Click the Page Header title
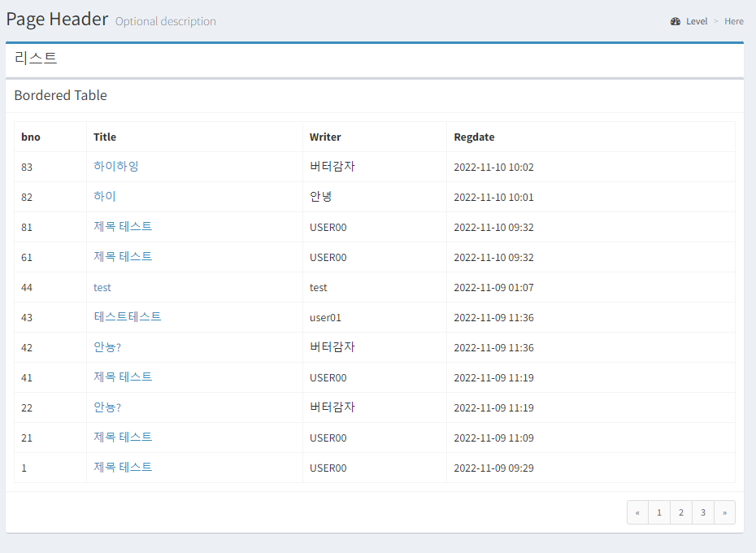 57,20
